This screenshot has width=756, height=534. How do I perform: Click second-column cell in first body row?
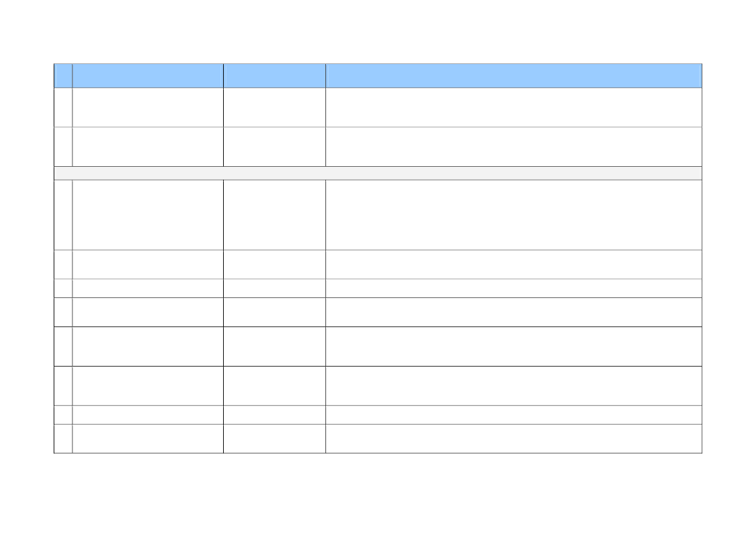point(148,107)
